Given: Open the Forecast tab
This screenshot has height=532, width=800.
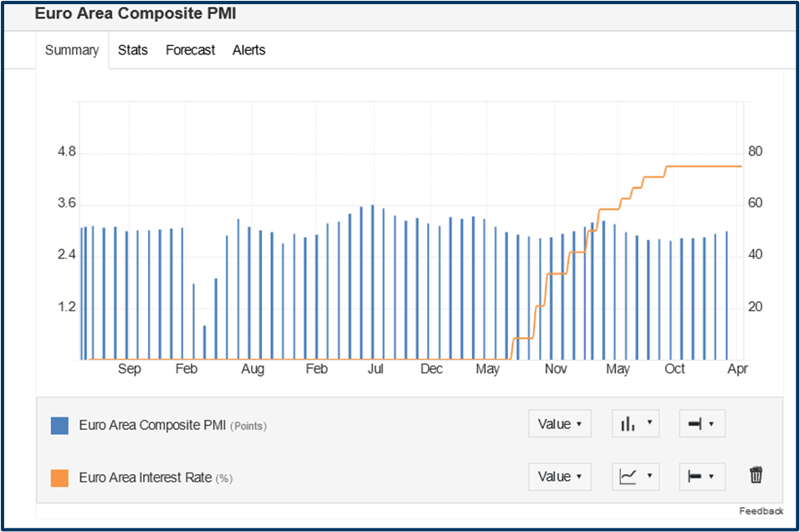Looking at the screenshot, I should 190,50.
